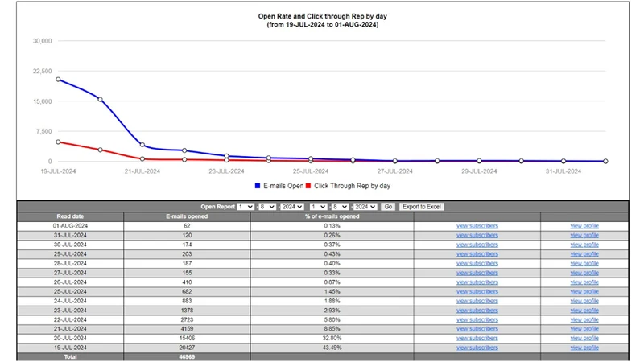This screenshot has height=362, width=644.
Task: View profile for 25-JUL-2024
Action: point(584,291)
